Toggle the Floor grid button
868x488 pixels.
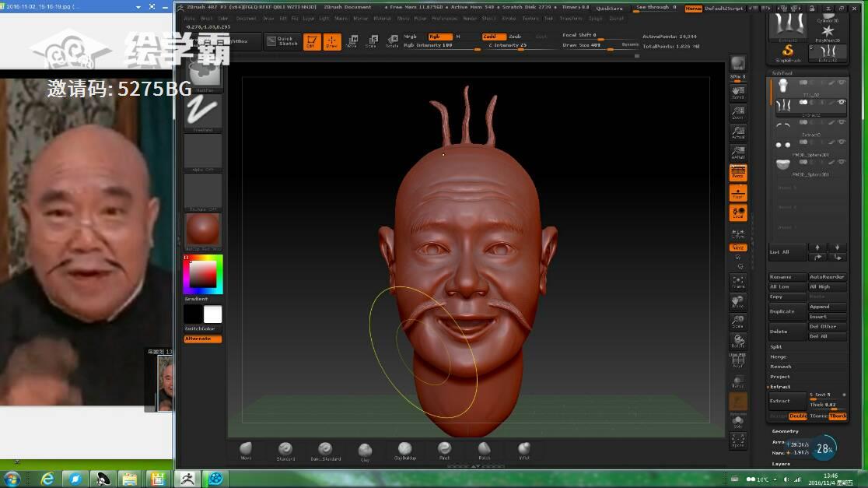point(738,193)
